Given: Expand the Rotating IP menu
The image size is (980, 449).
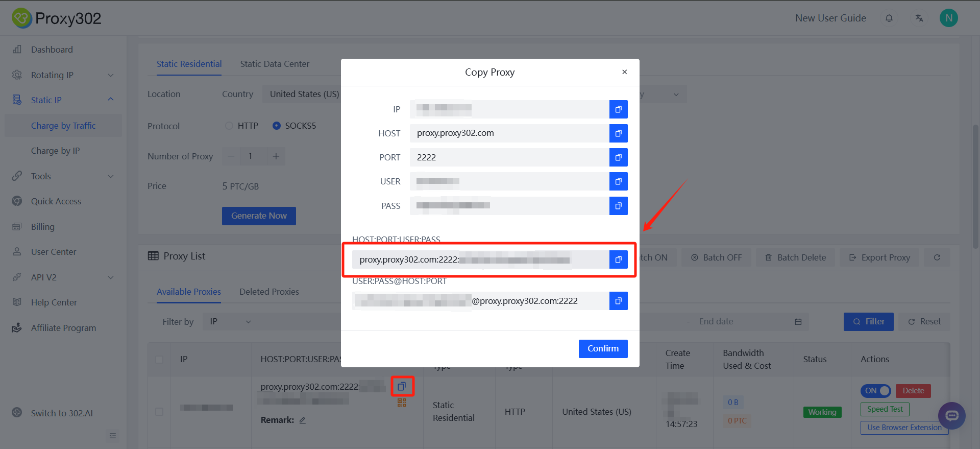Looking at the screenshot, I should (x=63, y=75).
